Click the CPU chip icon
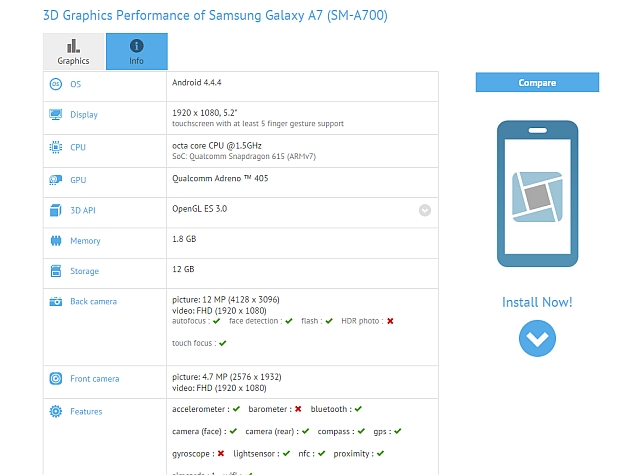Image resolution: width=635 pixels, height=475 pixels. coord(55,147)
